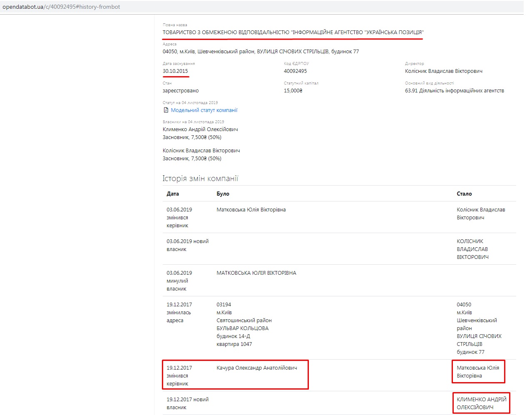
Task: Click the opendatabot.ua URL in address bar
Action: 61,7
